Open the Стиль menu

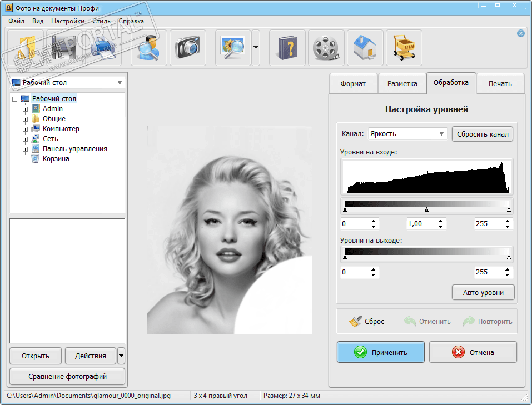pyautogui.click(x=101, y=21)
